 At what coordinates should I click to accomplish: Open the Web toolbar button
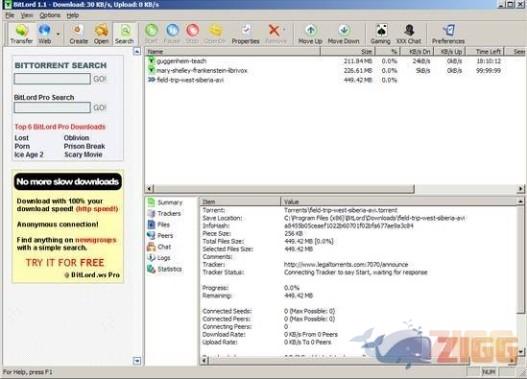click(x=44, y=34)
